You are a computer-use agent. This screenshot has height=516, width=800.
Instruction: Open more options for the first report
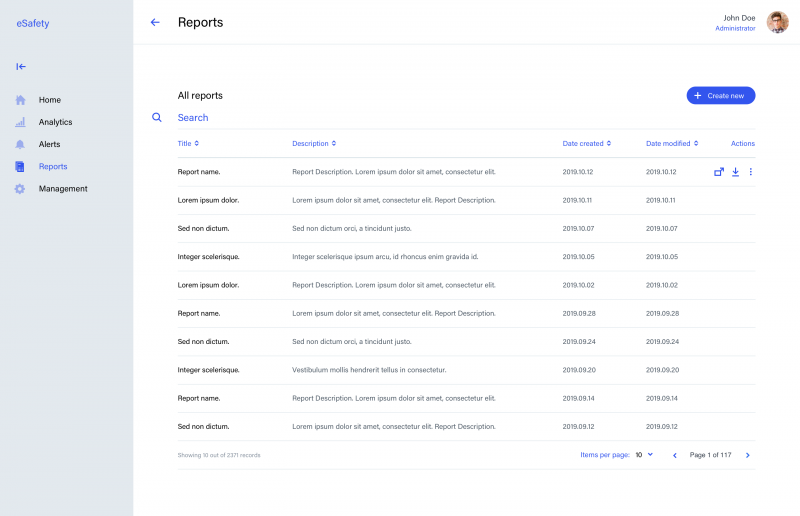[751, 172]
